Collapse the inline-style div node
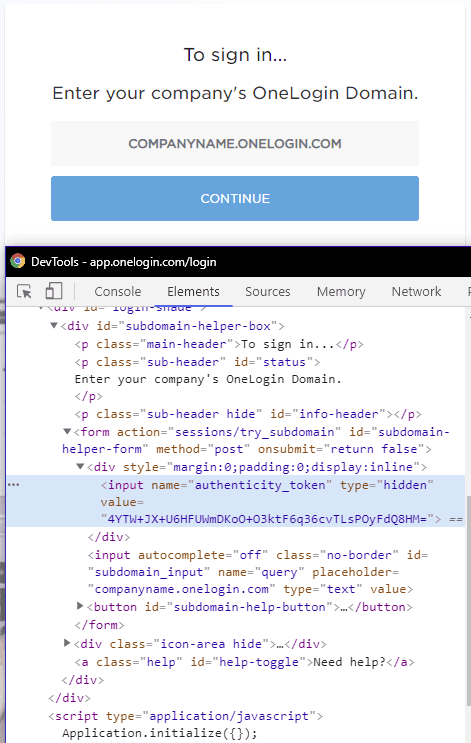 click(x=80, y=467)
